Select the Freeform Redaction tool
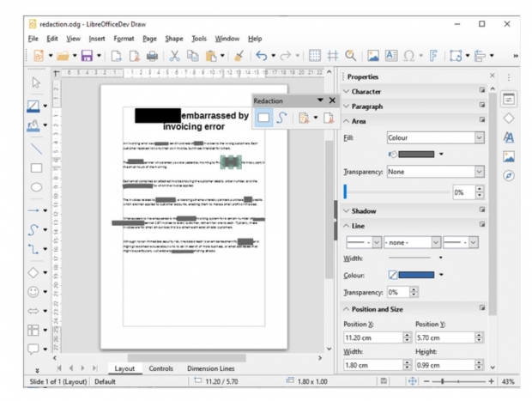The width and height of the screenshot is (532, 401). coord(281,118)
